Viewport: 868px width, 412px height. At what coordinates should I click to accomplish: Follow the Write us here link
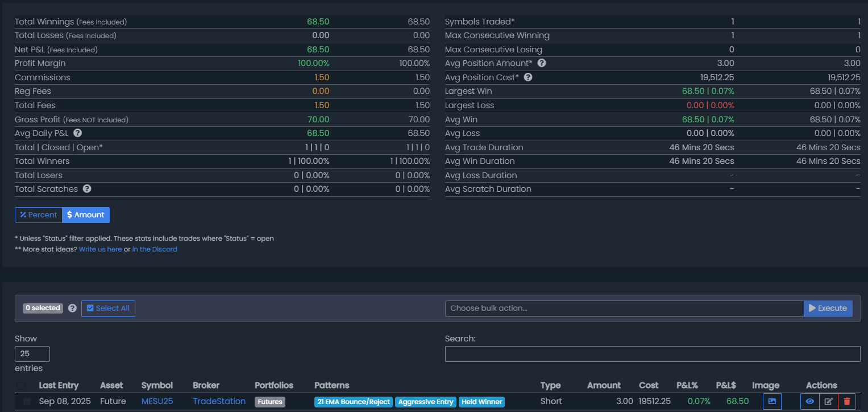click(x=100, y=249)
